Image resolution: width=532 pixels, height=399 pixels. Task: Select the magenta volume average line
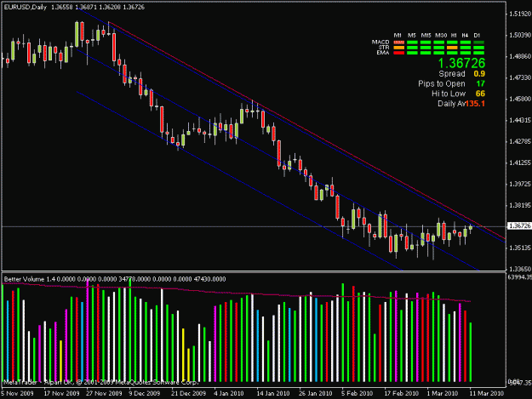[x=237, y=292]
